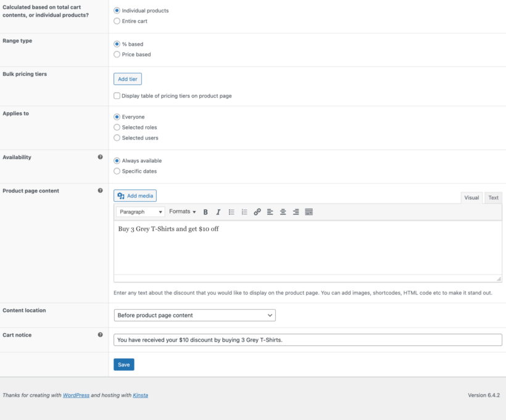Click the Add tier button
Viewport: 506px width, 420px height.
coord(127,79)
